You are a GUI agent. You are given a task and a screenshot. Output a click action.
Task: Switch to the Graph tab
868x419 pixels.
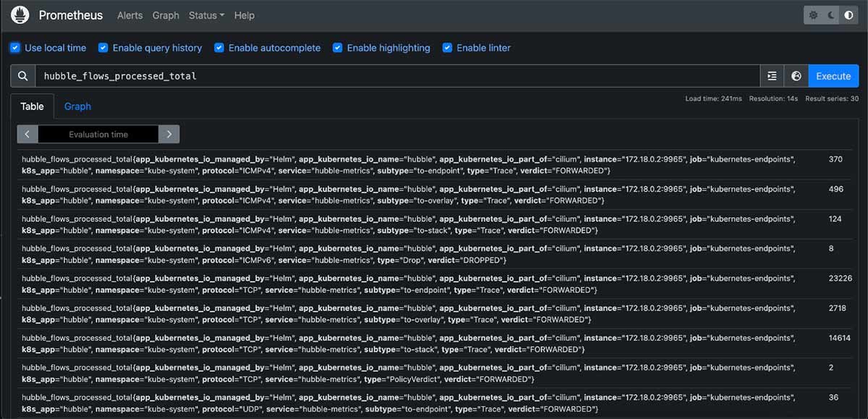tap(77, 106)
